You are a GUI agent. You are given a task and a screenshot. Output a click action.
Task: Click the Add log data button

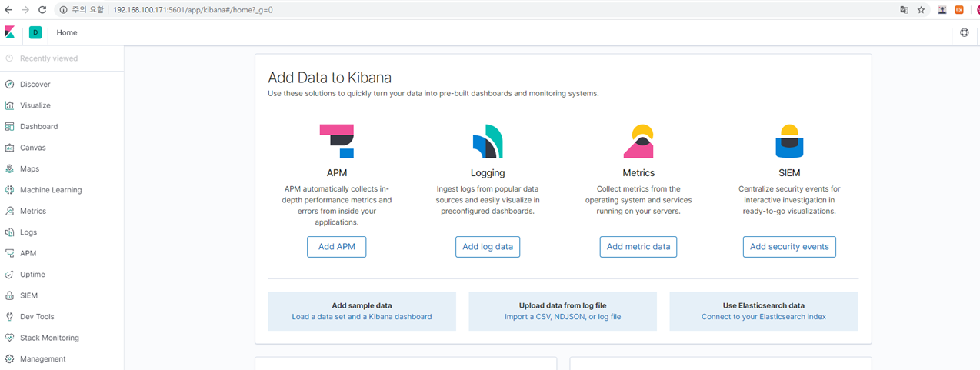(x=488, y=247)
